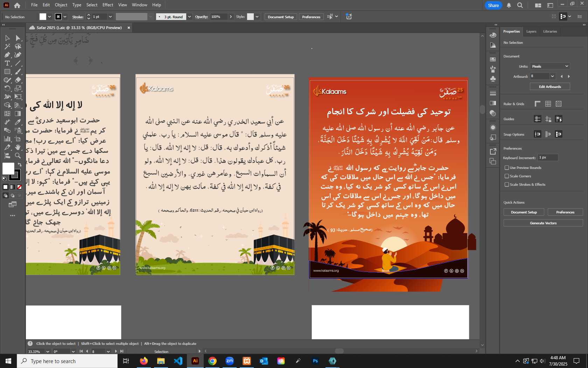Expand the Opacity slider arrow
This screenshot has height=368, width=588.
pos(231,17)
